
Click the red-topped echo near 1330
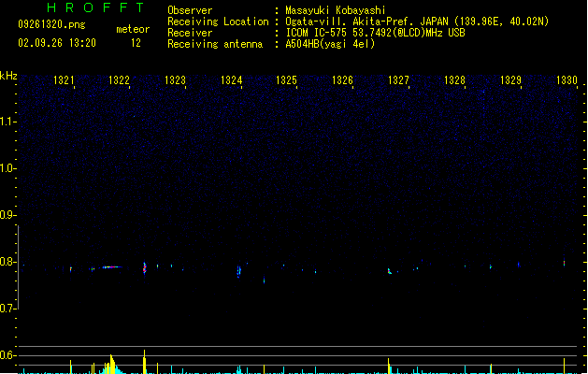[564, 263]
